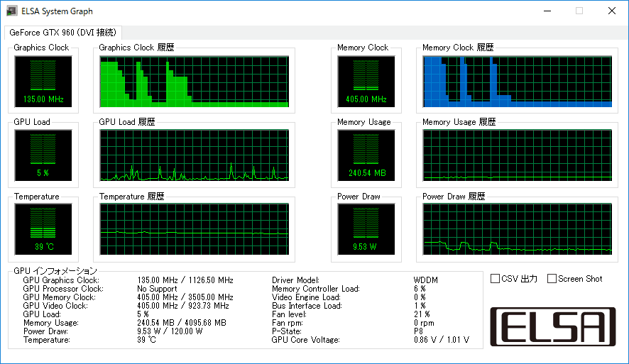Click the Graphics Clock gauge showing 135.00 MHz
Image resolution: width=629 pixels, height=364 pixels.
click(43, 82)
